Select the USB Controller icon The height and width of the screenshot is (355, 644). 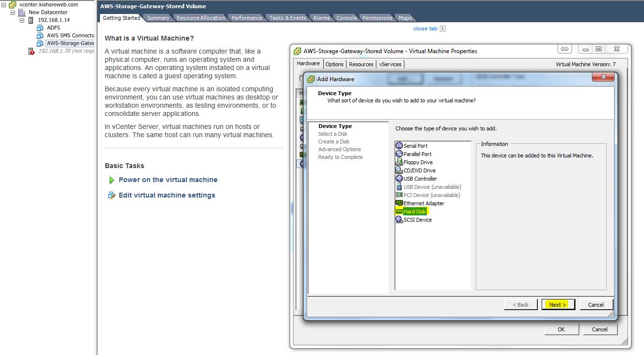pyautogui.click(x=399, y=178)
